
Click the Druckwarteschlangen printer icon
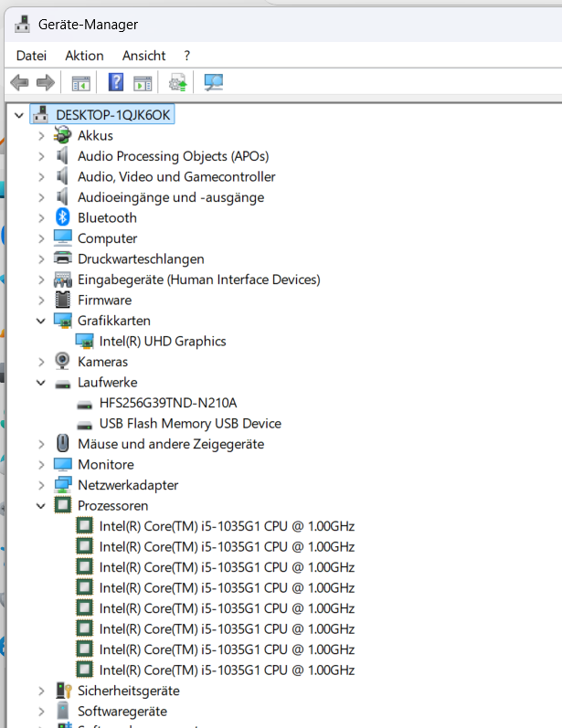[x=63, y=258]
